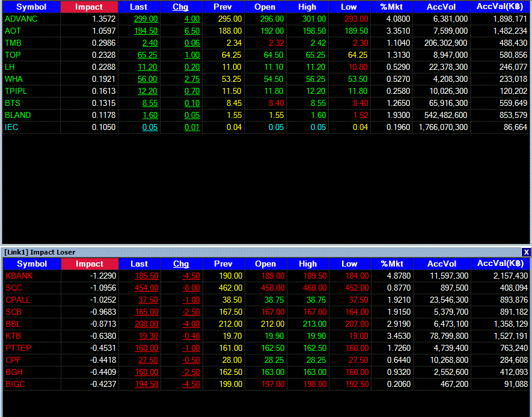The image size is (532, 417).
Task: Click BTS last price 8.55
Action: point(150,103)
